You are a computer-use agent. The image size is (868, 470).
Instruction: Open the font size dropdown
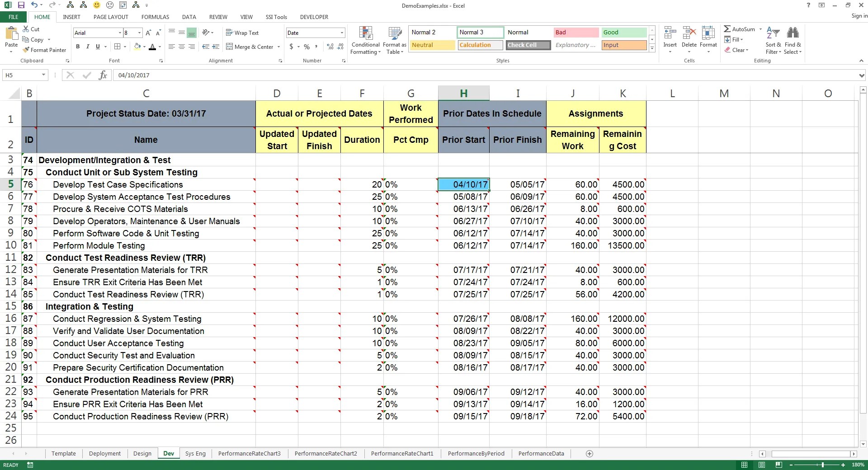tap(139, 33)
